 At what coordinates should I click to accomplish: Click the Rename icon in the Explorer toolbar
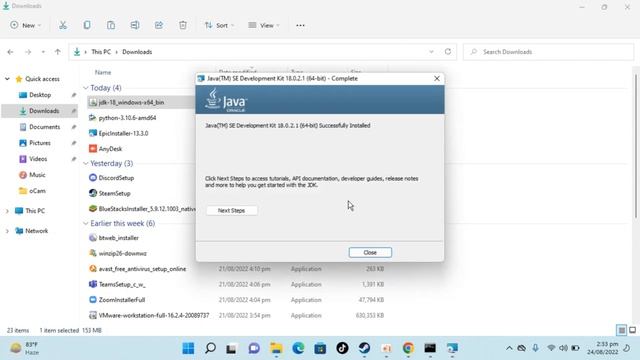[x=135, y=25]
